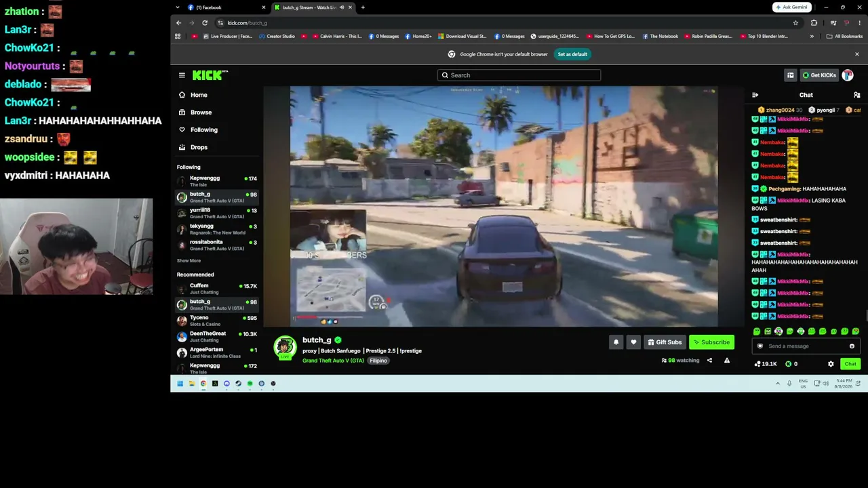Open the Chrome apps grid icon
This screenshot has width=868, height=488.
tap(178, 37)
